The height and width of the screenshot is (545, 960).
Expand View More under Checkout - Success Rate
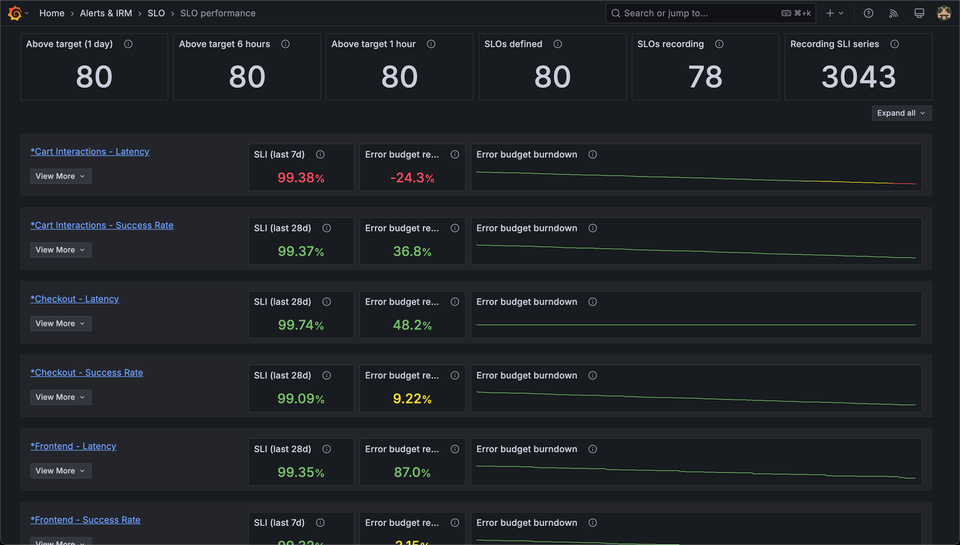(61, 397)
